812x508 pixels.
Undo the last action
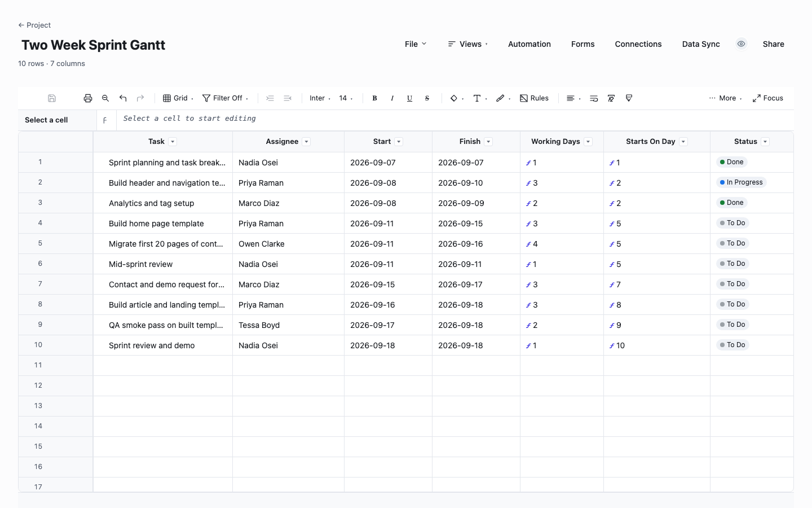point(123,98)
